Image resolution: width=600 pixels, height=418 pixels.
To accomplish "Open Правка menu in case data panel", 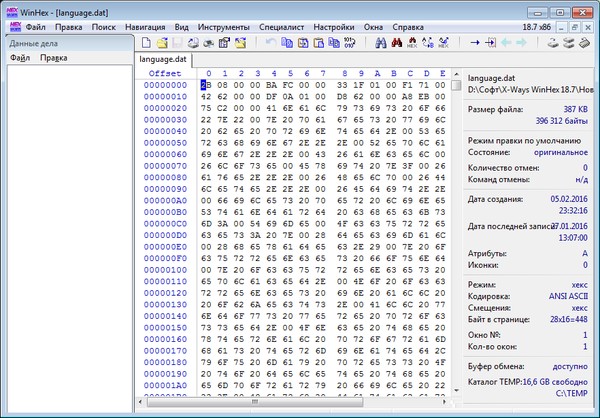I will [x=54, y=59].
